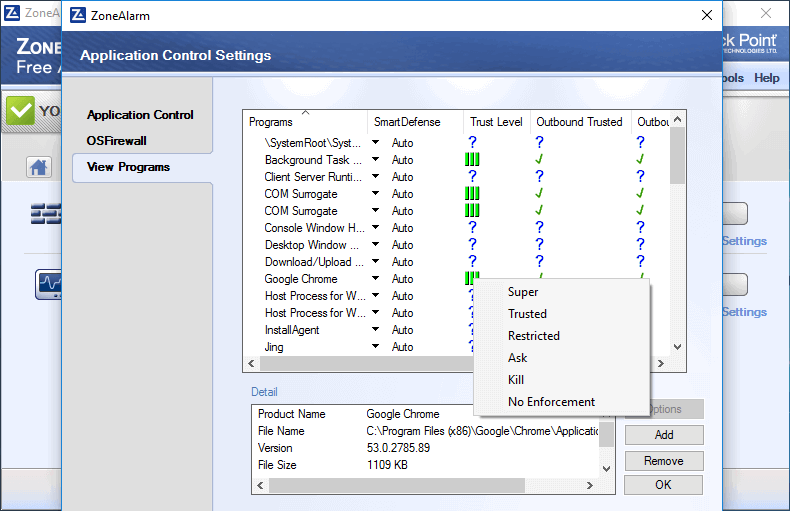Image resolution: width=790 pixels, height=511 pixels.
Task: Click SystemRoot last column question mark
Action: click(640, 143)
